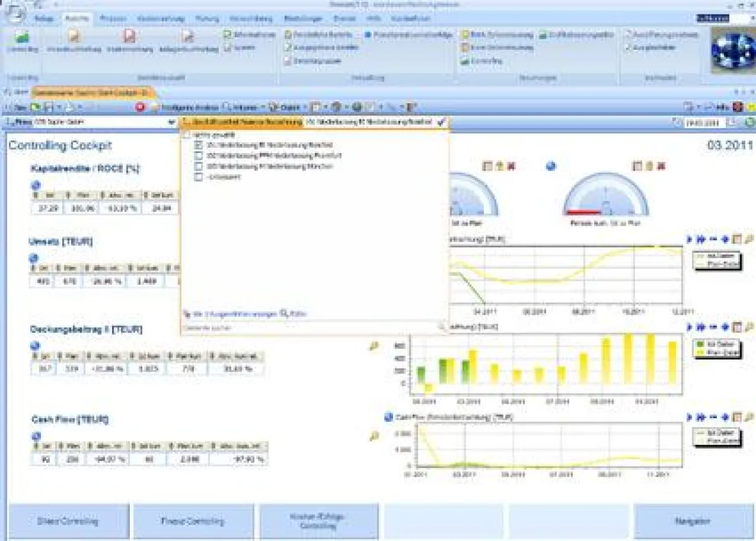Image resolution: width=756 pixels, height=541 pixels.
Task: Expand the Firma dropdown
Action: click(172, 122)
